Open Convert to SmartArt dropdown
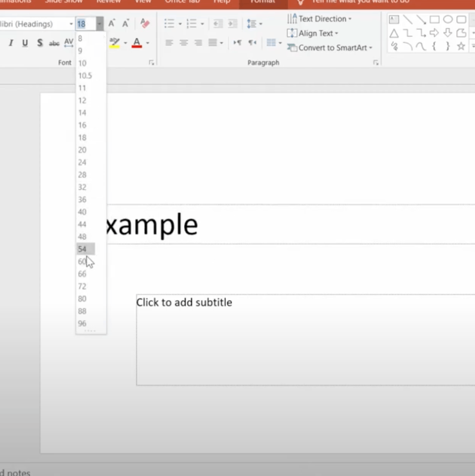The image size is (475, 476). (x=330, y=48)
